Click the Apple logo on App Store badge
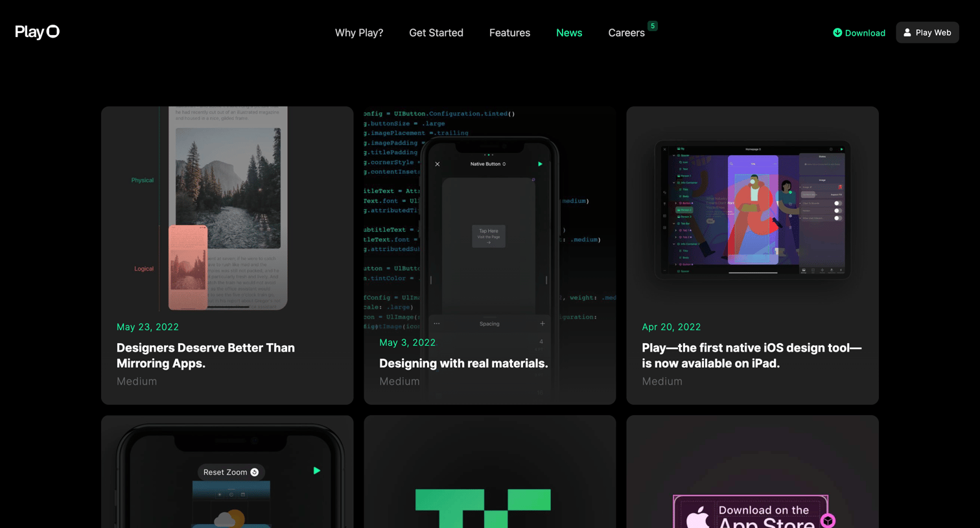 pyautogui.click(x=697, y=519)
